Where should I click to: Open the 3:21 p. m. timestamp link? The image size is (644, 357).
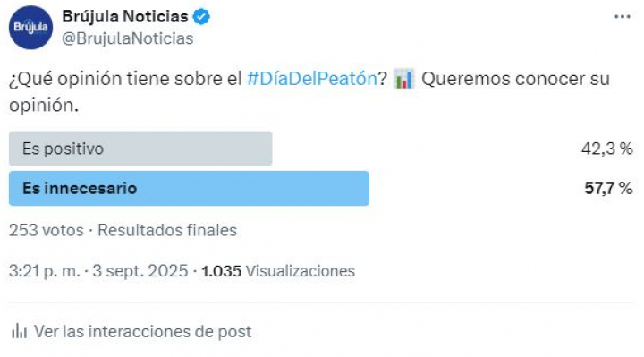(x=45, y=271)
